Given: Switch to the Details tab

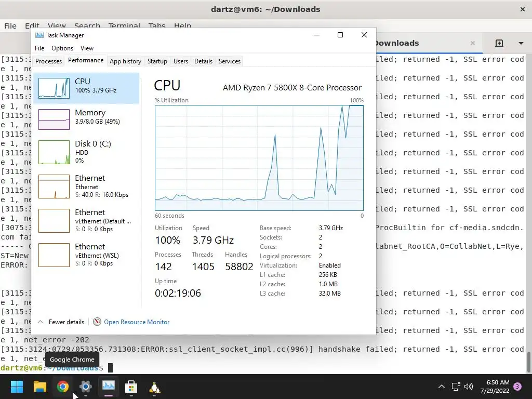Looking at the screenshot, I should click(x=203, y=61).
